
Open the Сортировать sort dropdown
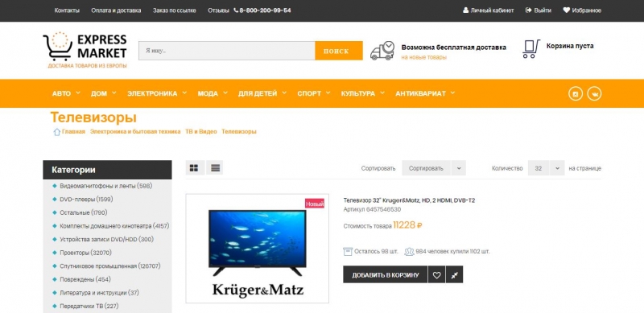tap(434, 168)
